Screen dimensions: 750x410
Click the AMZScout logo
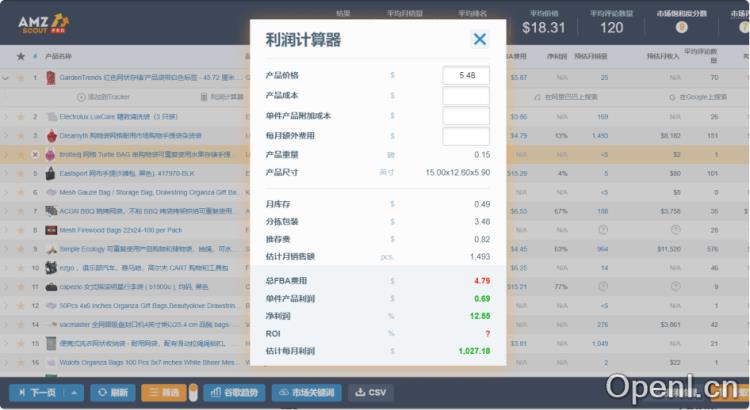pos(43,22)
